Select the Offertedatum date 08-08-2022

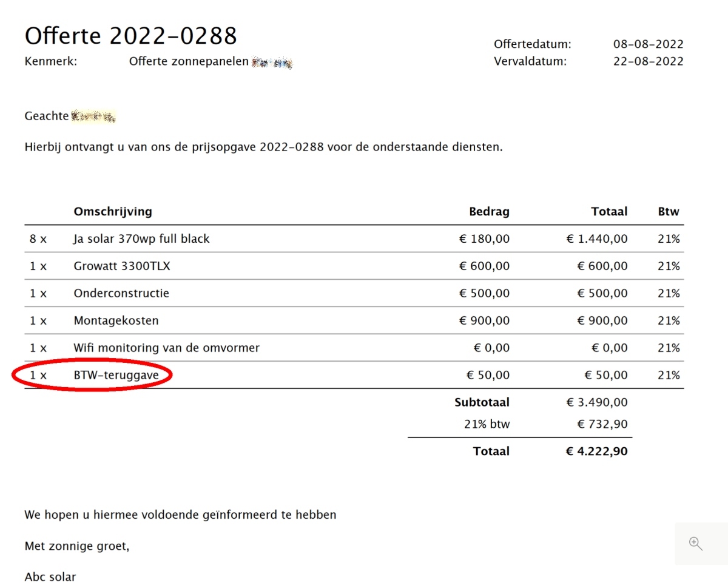648,44
